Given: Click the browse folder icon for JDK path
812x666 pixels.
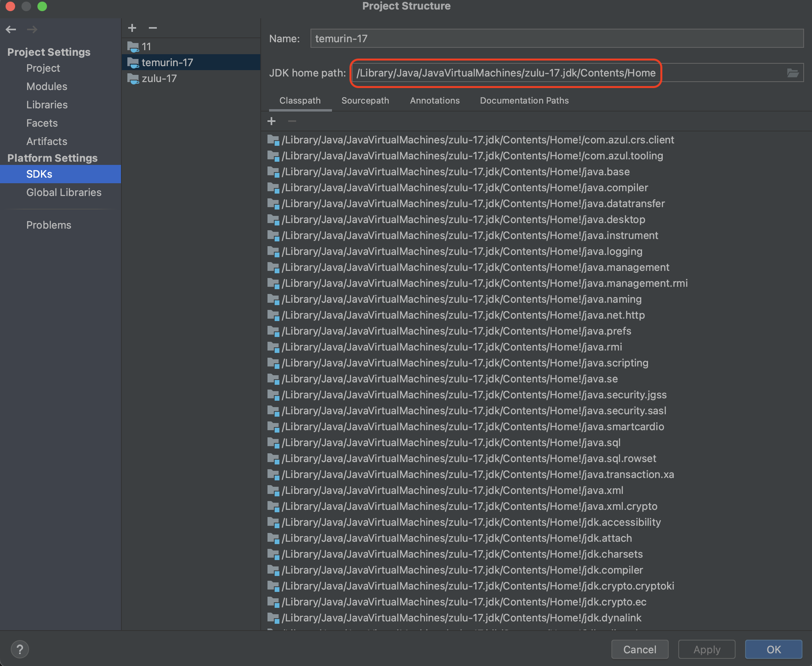Looking at the screenshot, I should click(x=792, y=73).
